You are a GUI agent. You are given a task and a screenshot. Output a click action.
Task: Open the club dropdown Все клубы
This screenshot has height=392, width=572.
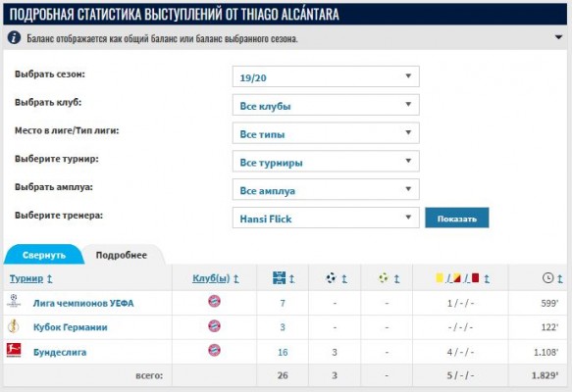pos(326,105)
